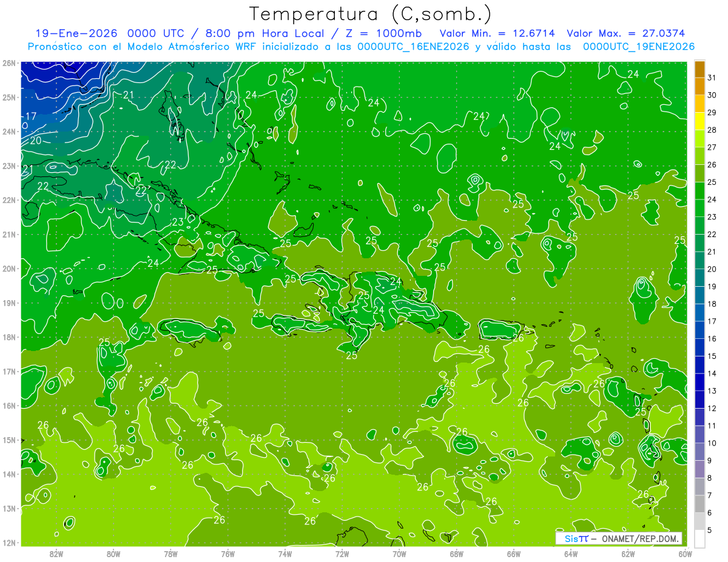Click the color bar label '8'
The image size is (728, 562).
click(710, 478)
